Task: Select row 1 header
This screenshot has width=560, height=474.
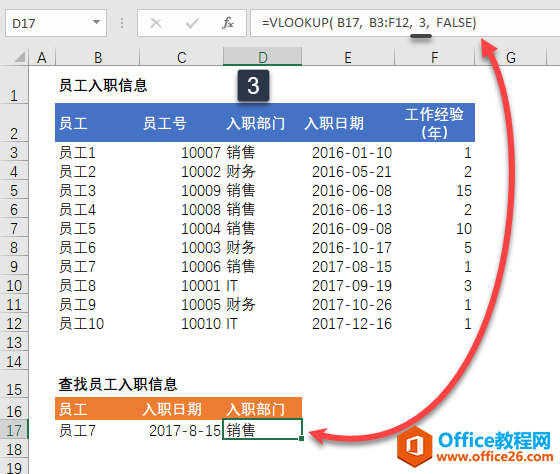Action: 14,85
